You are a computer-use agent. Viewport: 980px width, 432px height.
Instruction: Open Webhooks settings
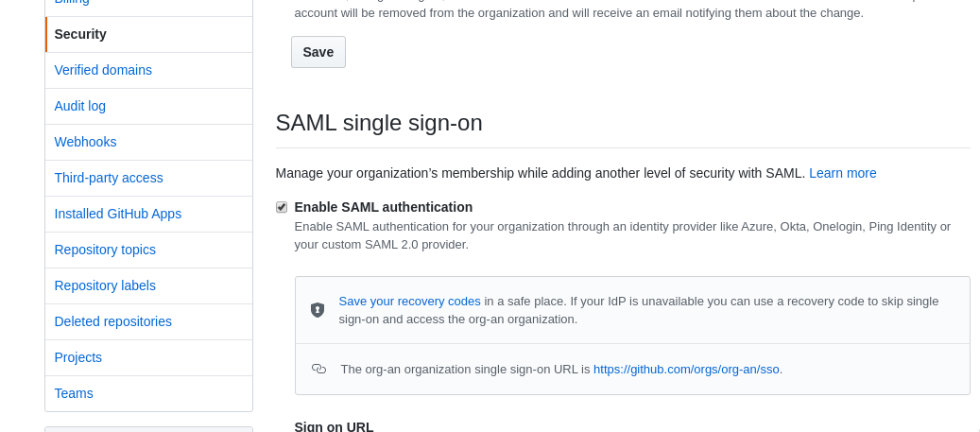pos(148,142)
